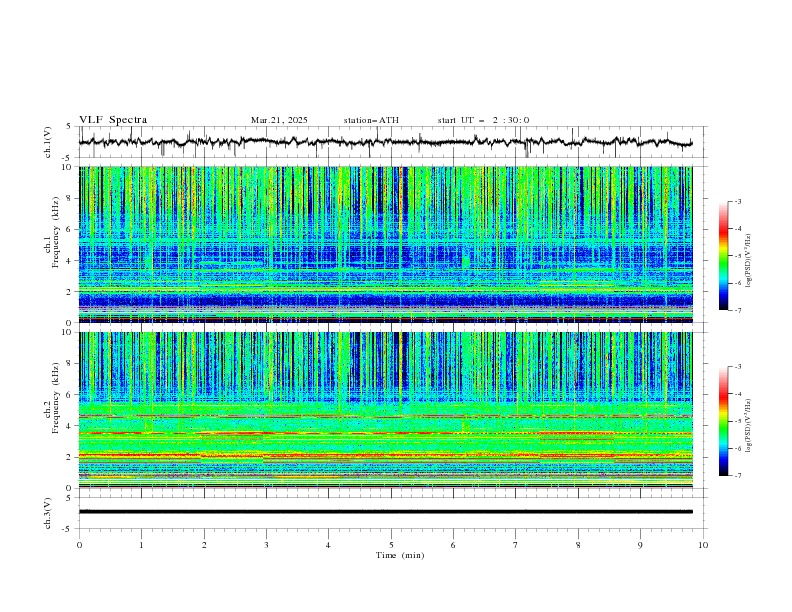
Task: Click the "ch.1(V)" axis label
Action: tap(48, 142)
